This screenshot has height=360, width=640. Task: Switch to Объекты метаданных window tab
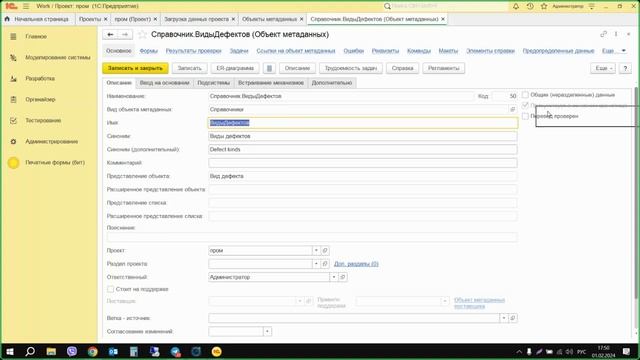tap(269, 19)
